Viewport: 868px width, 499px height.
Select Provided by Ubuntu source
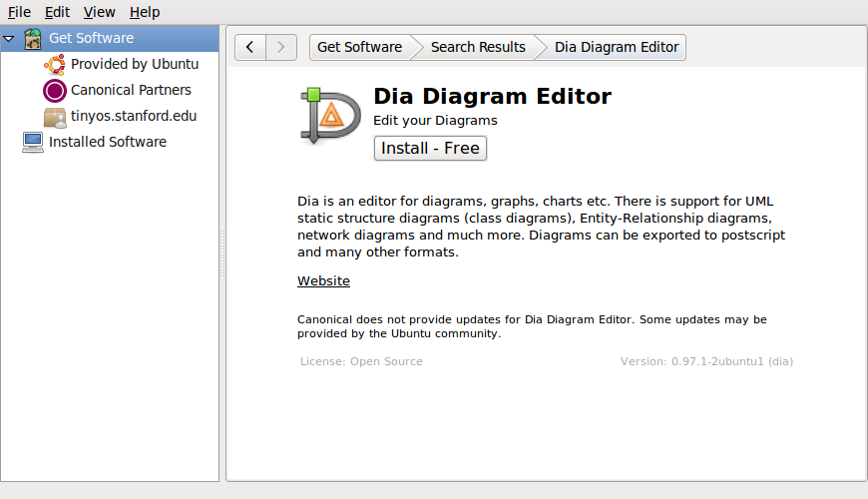[135, 64]
